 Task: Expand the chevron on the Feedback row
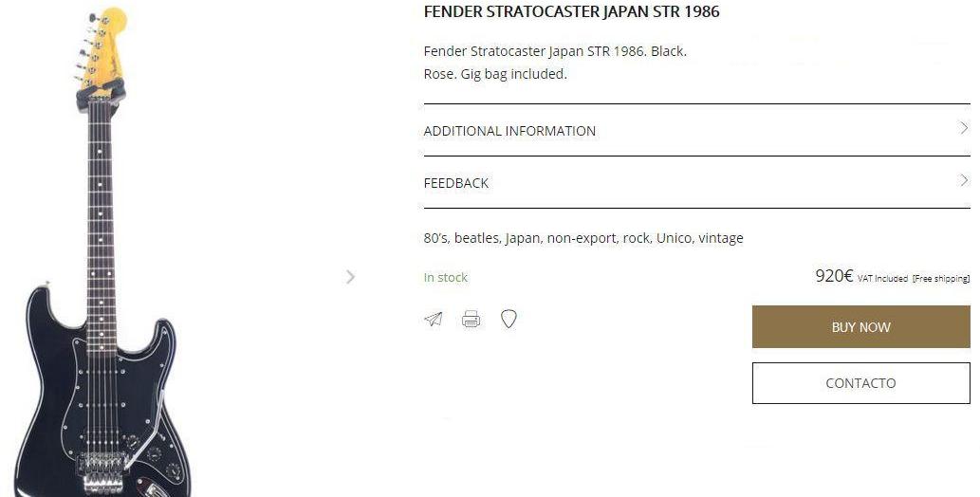tap(964, 181)
